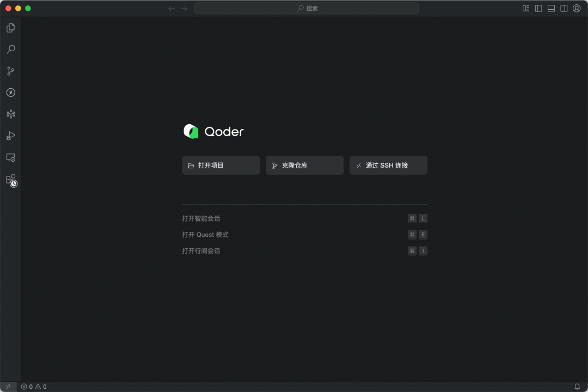
Task: Go forward with the right arrow
Action: 184,8
